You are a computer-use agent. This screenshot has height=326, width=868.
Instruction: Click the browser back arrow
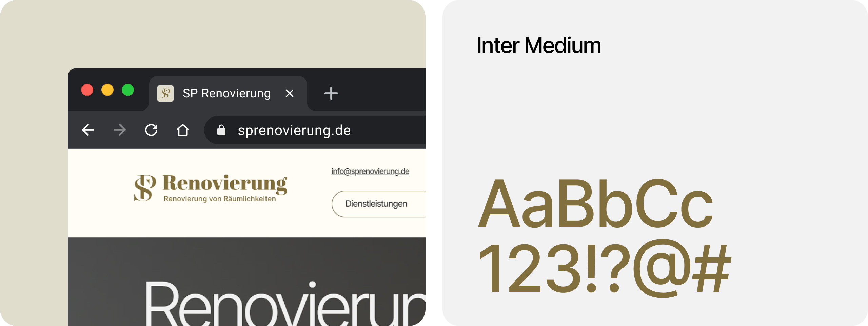point(88,130)
